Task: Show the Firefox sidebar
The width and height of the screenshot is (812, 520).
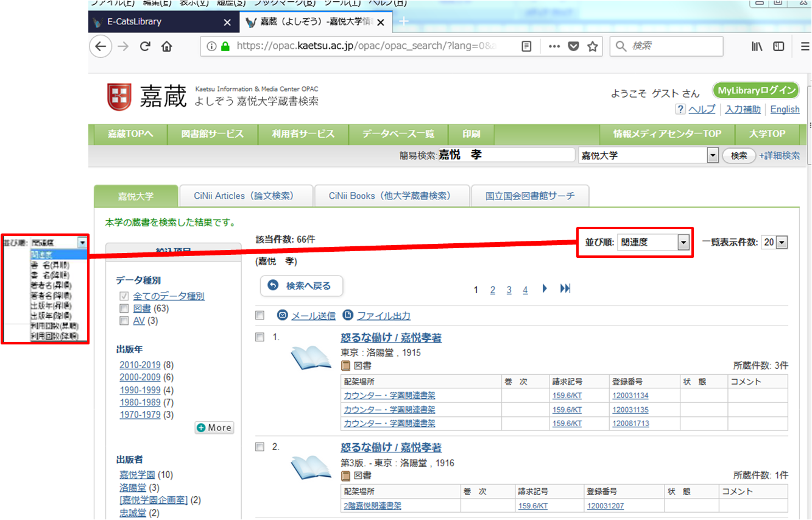Action: (778, 46)
